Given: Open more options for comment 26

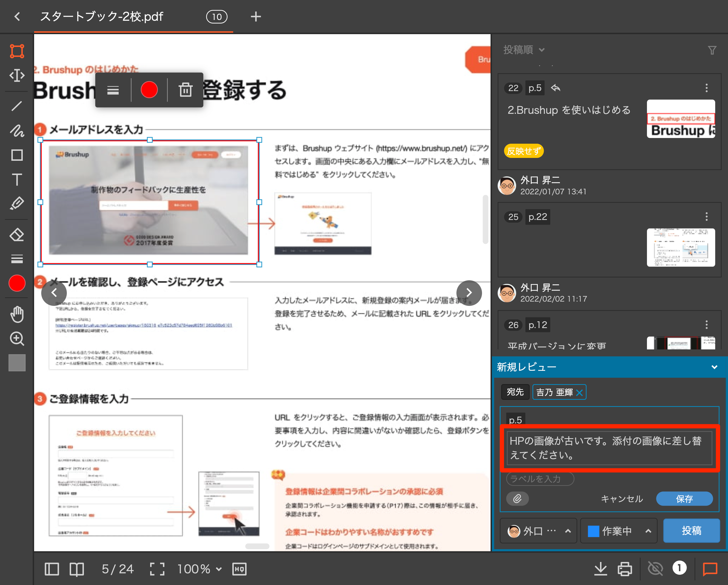Looking at the screenshot, I should pos(706,325).
